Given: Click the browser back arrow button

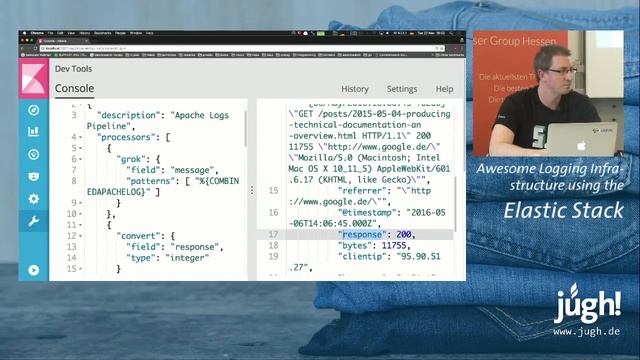Looking at the screenshot, I should (x=23, y=48).
